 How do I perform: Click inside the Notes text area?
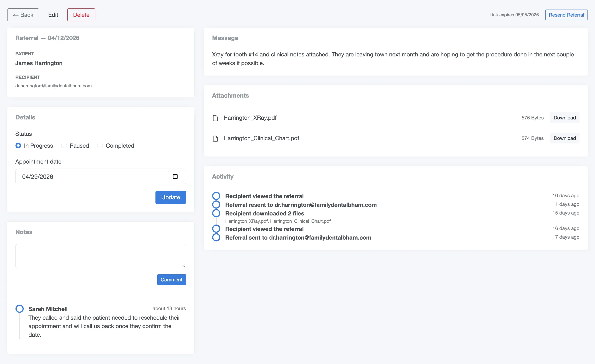click(x=100, y=256)
